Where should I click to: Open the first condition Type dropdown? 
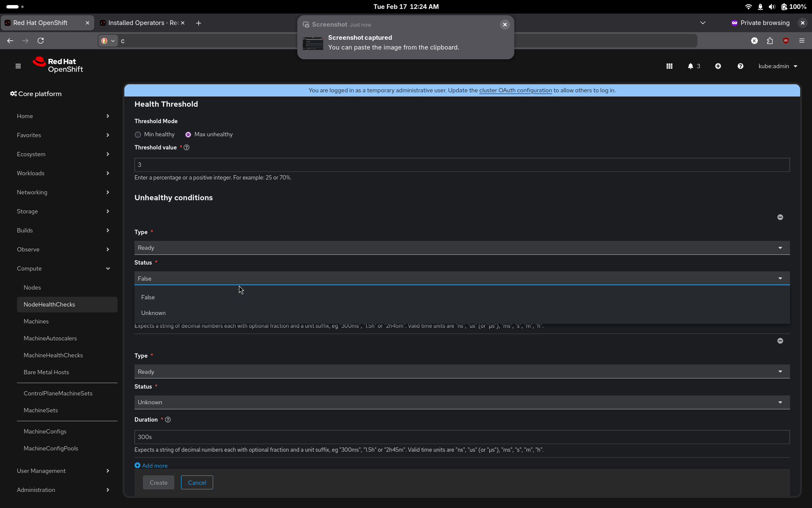point(461,248)
